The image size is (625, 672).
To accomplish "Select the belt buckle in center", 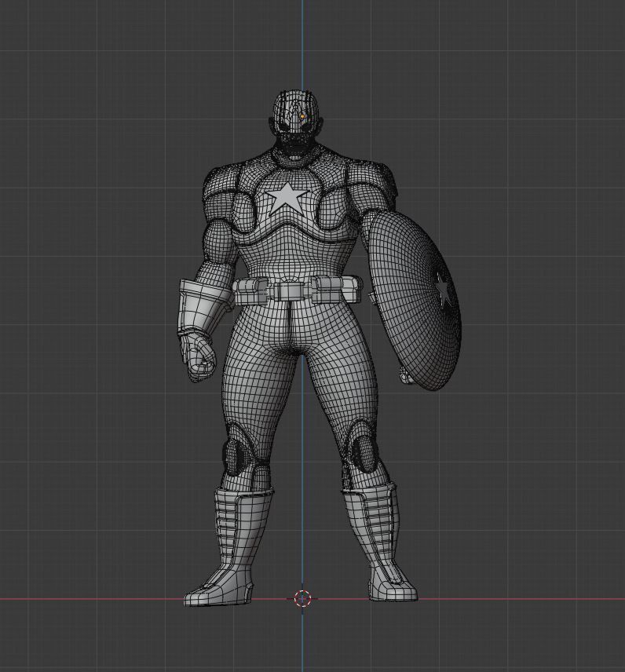I will click(x=291, y=290).
